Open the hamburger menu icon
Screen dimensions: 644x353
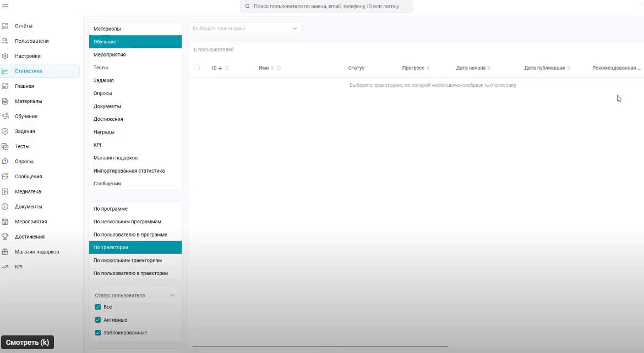(6, 6)
